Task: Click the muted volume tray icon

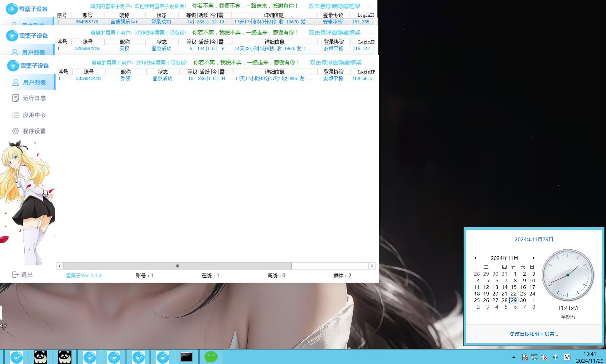Action: pyautogui.click(x=544, y=357)
